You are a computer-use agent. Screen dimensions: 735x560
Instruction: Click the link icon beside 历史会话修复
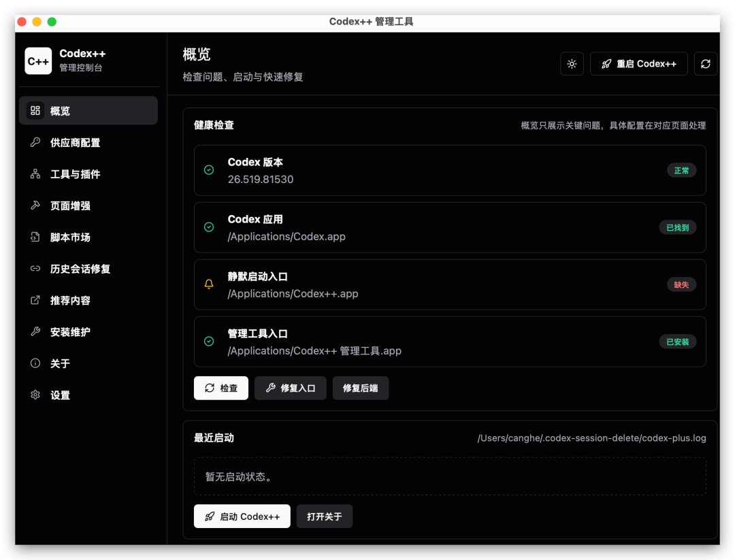point(35,269)
